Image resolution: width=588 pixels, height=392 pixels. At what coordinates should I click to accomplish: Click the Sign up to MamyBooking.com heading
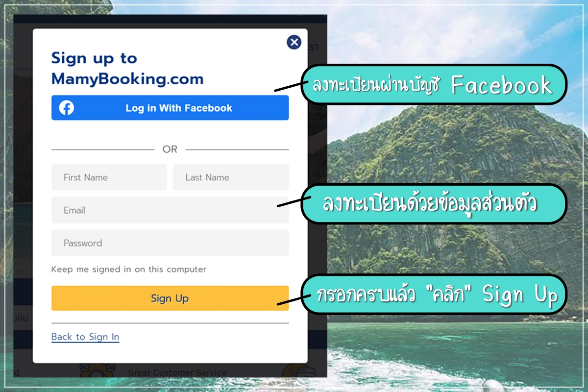click(x=127, y=69)
